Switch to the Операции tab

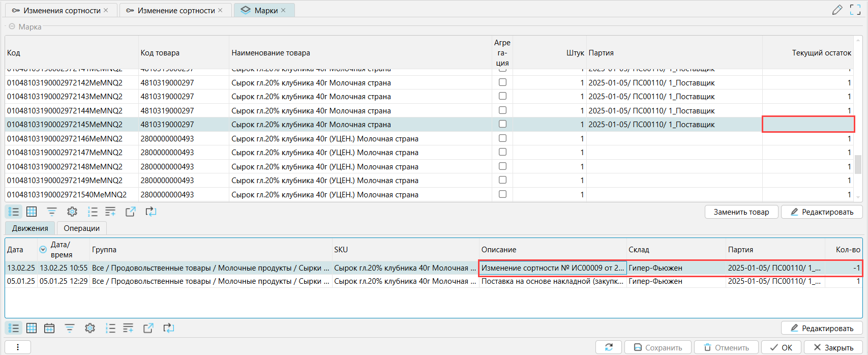coord(81,228)
